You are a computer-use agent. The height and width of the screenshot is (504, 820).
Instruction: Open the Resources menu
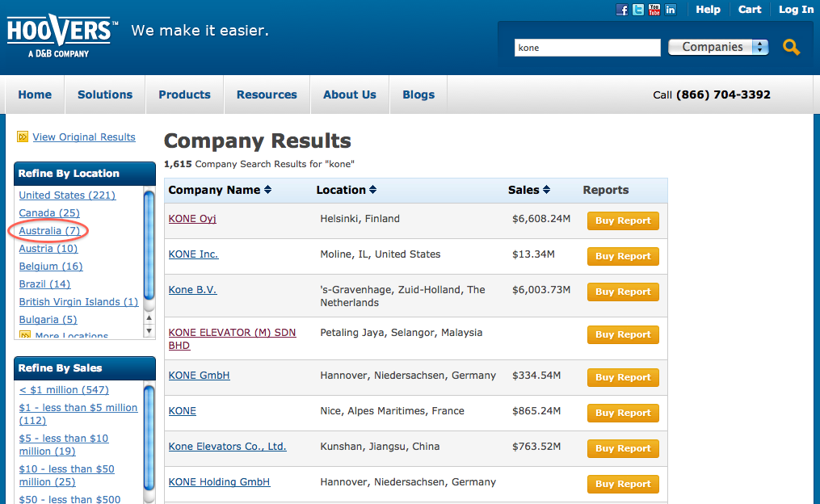coord(267,94)
